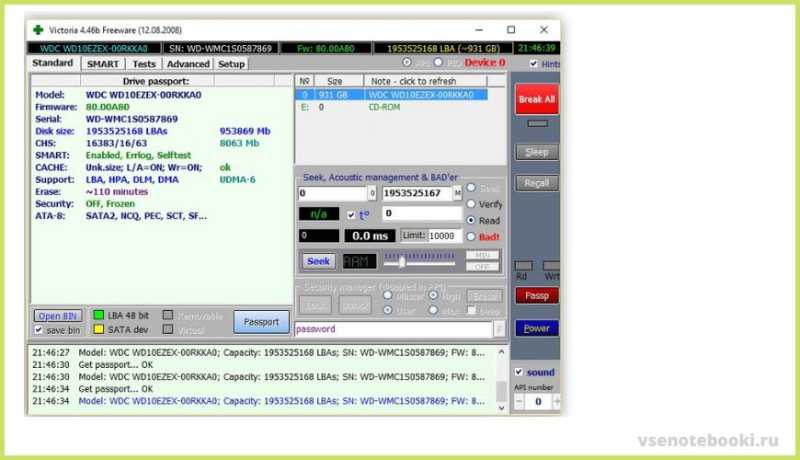
Task: Click the log scrollbar up arrow
Action: [501, 352]
